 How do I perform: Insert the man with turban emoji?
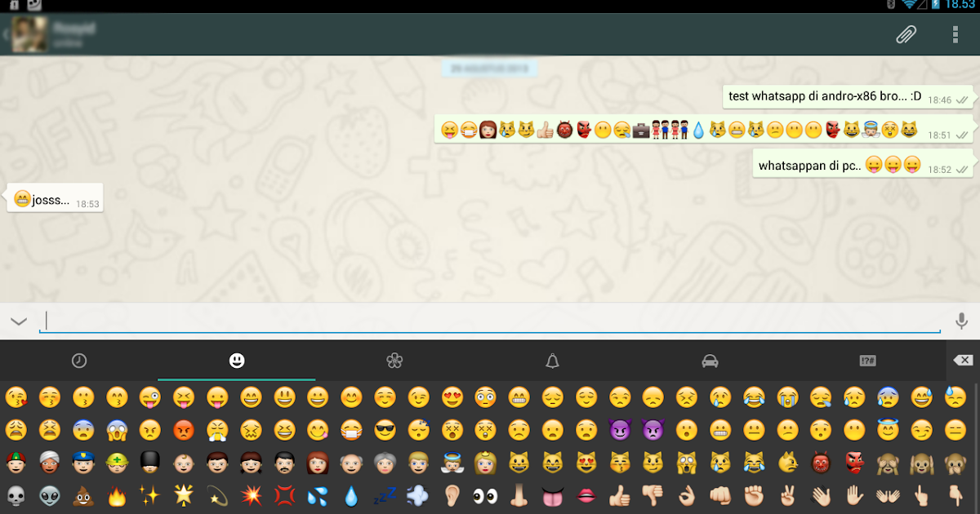tap(49, 463)
